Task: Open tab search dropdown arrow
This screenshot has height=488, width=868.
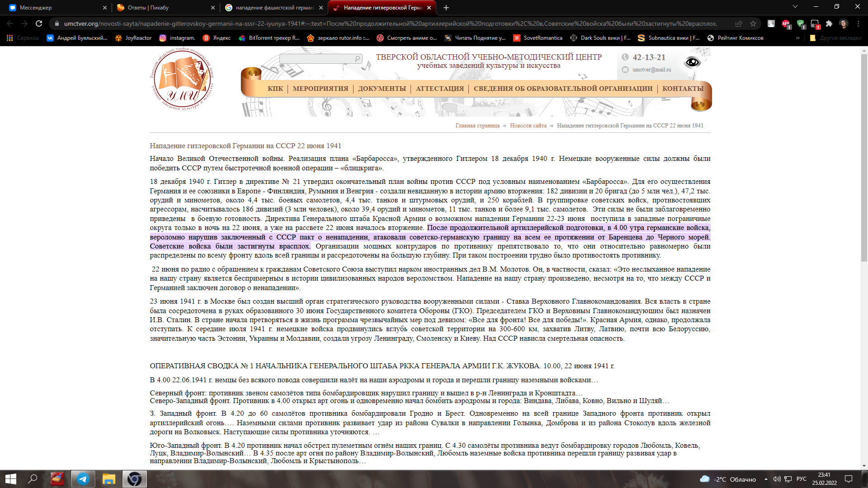Action: pos(795,7)
